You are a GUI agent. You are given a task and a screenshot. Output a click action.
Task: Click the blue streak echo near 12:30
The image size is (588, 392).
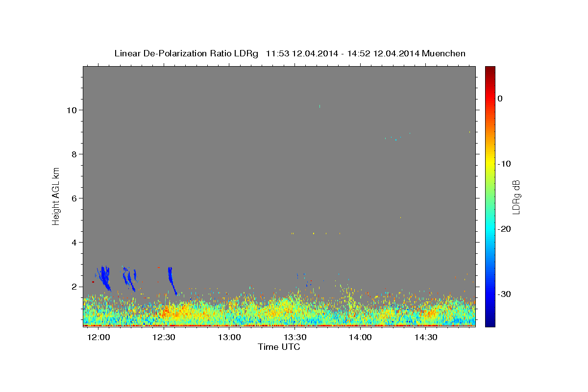(171, 280)
